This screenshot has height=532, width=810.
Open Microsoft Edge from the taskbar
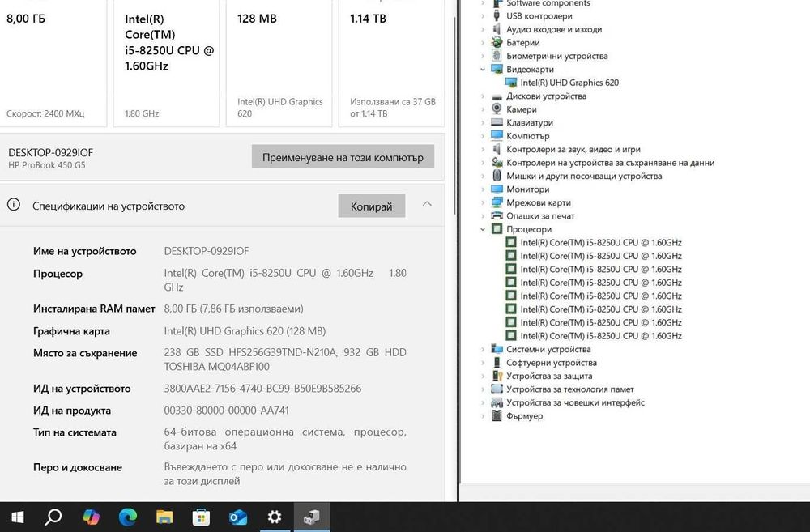coord(128,517)
